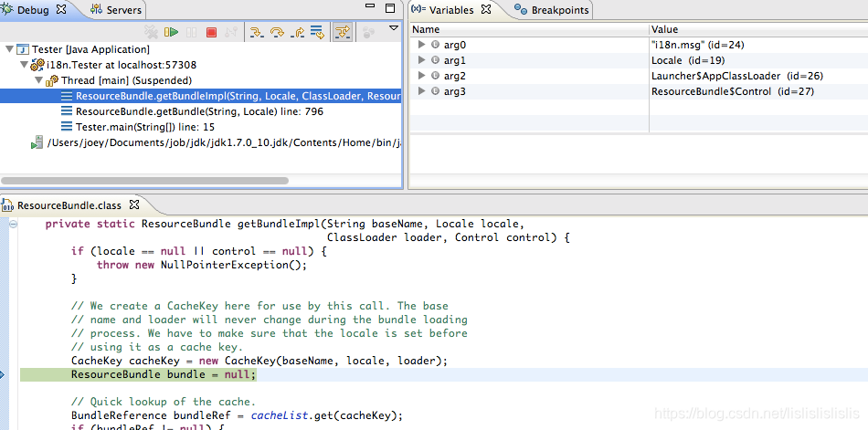Click the ResourceBundle$Control (id=27) value
This screenshot has height=430, width=868.
coord(733,90)
